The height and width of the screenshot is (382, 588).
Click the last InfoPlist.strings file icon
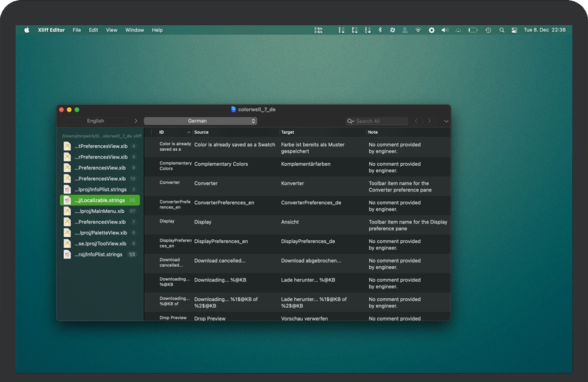click(67, 254)
